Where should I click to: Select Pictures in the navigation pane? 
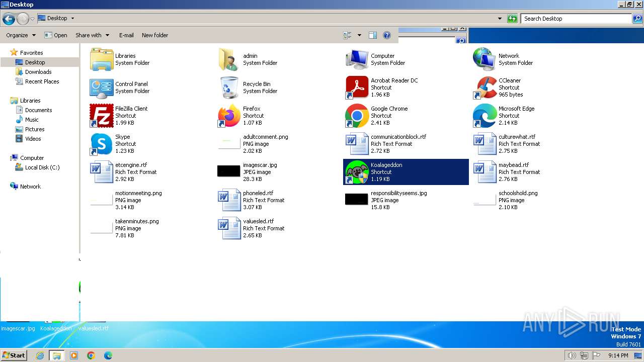tap(35, 129)
